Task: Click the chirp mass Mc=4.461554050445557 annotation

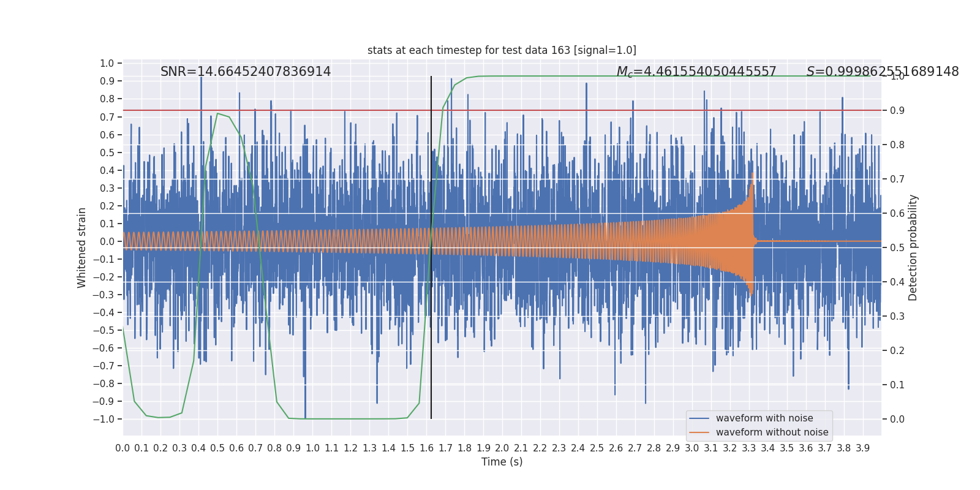Action: (696, 72)
